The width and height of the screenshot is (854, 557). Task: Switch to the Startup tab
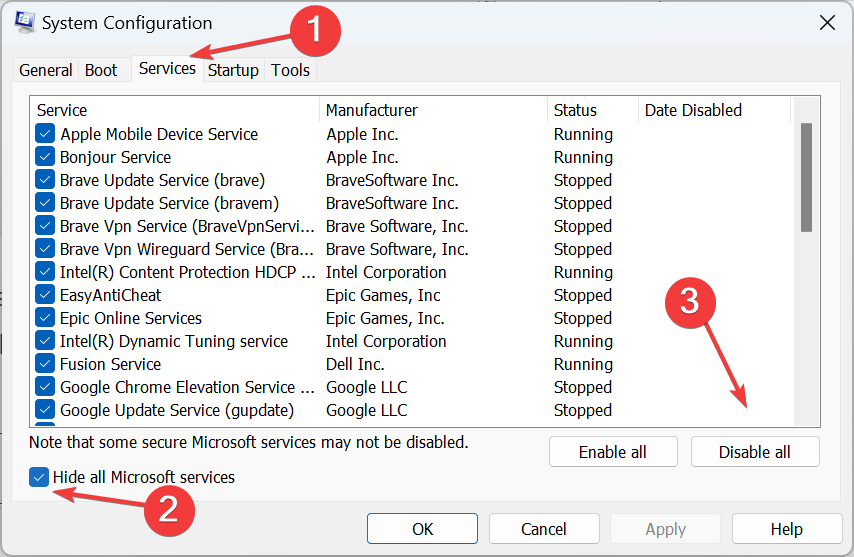233,70
